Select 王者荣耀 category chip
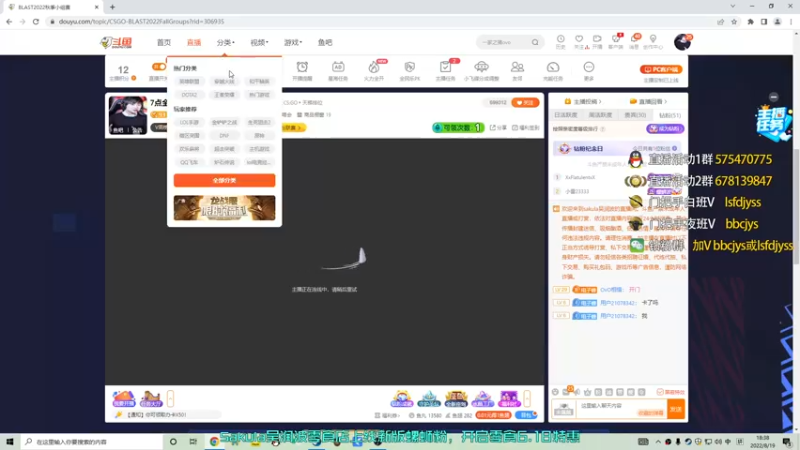This screenshot has height=450, width=800. click(x=224, y=94)
